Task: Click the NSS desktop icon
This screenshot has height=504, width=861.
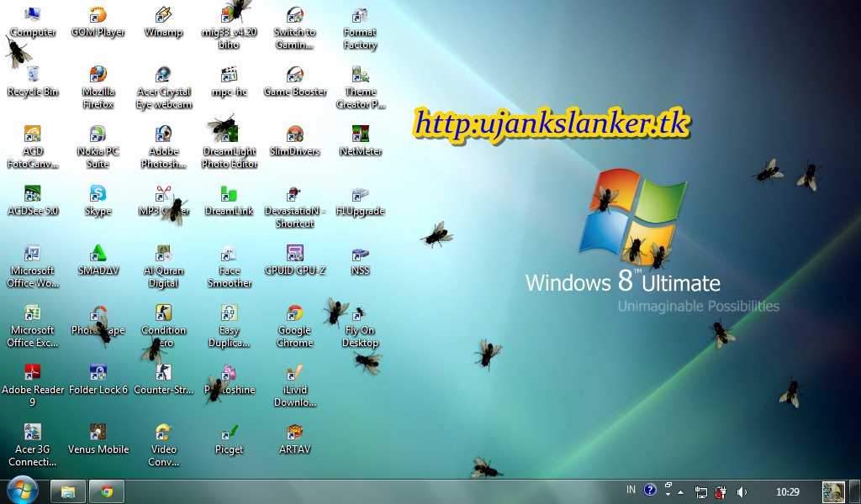Action: [360, 260]
